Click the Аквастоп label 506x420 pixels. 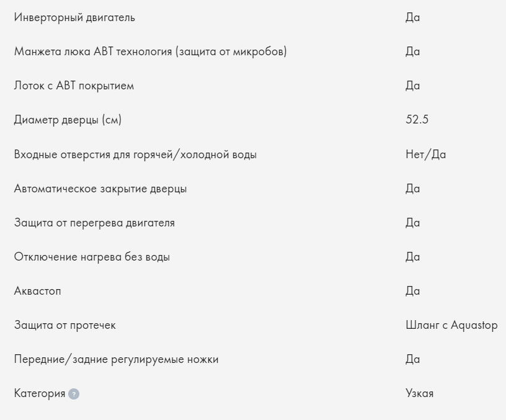tap(38, 291)
